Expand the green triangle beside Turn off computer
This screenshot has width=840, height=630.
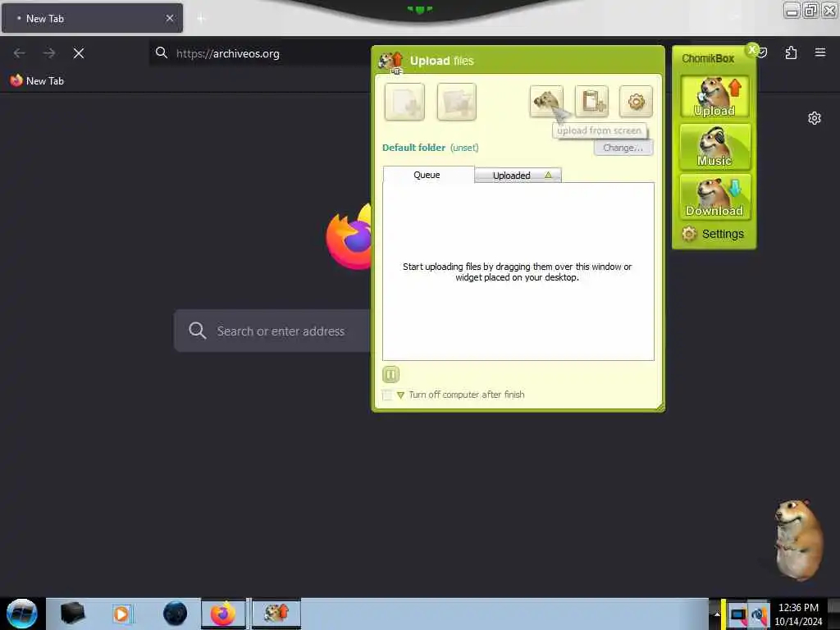pyautogui.click(x=400, y=395)
